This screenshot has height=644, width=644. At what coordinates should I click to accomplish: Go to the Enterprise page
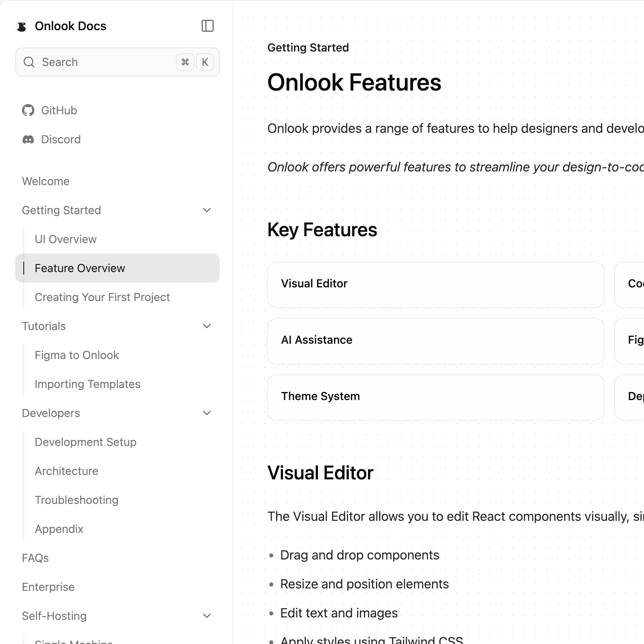[x=48, y=587]
